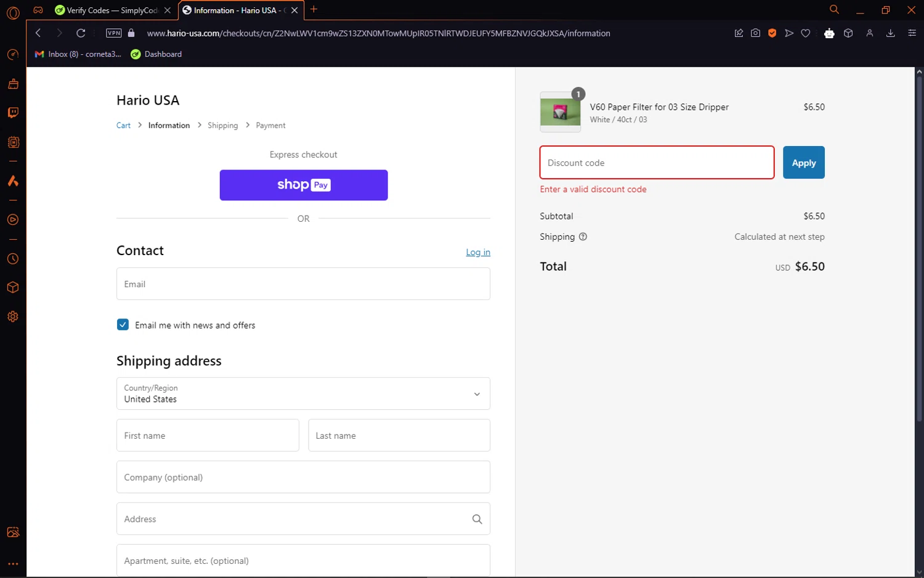The height and width of the screenshot is (578, 924).
Task: Toggle the VPN badge in address bar
Action: point(114,33)
